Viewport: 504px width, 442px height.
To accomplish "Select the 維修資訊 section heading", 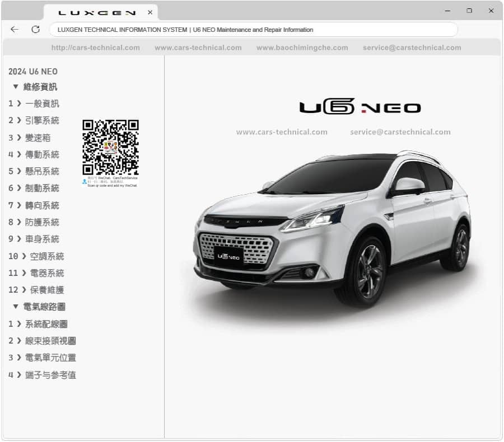I will coord(40,87).
